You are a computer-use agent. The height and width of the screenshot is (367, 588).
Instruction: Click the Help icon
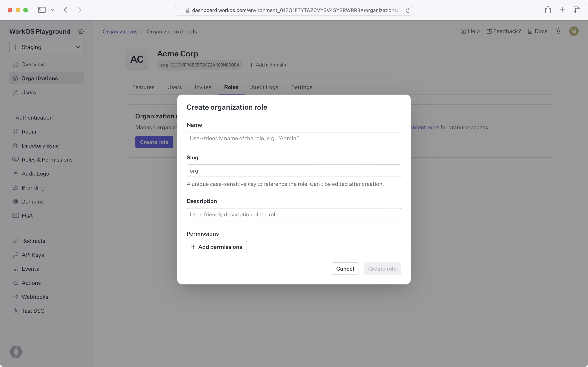[463, 31]
